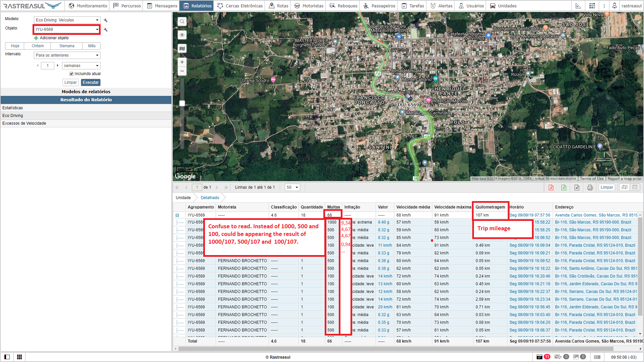Zoom in the map with plus button
The height and width of the screenshot is (362, 644).
coord(182,62)
